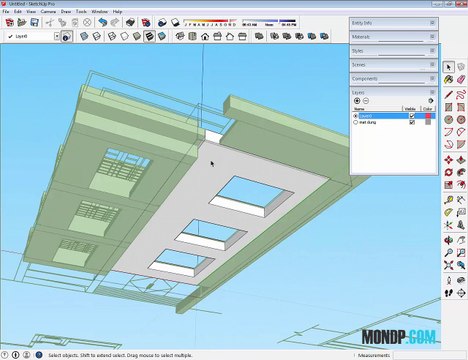Select the Protractor tool
This screenshot has width=468, height=360.
(449, 212)
